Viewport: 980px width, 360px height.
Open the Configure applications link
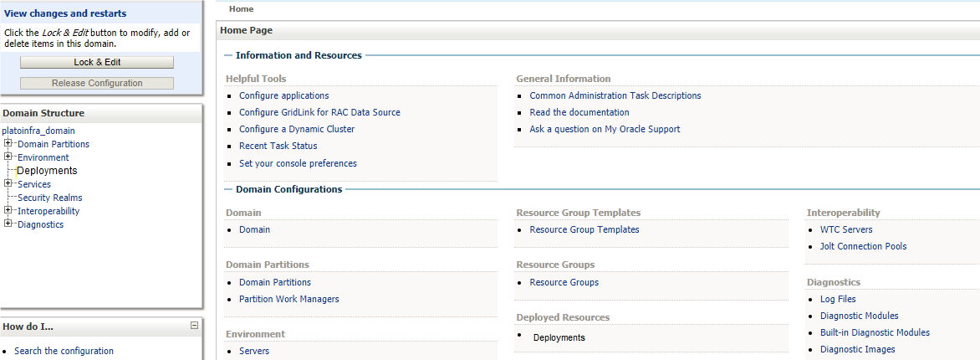283,95
